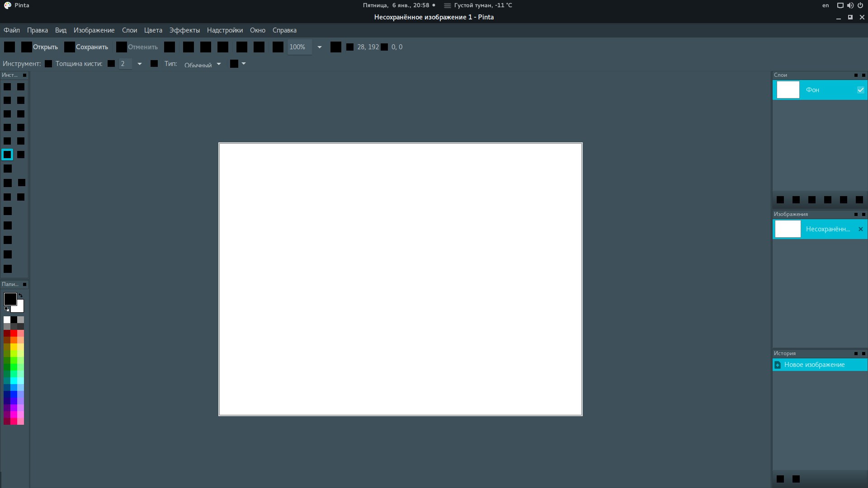The image size is (868, 488).
Task: Click the Сохранить button
Action: tap(86, 47)
